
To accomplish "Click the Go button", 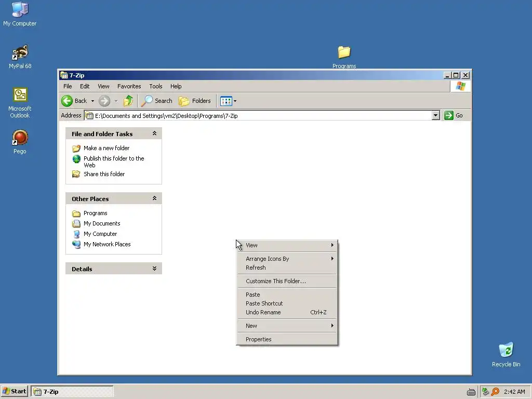I will click(454, 115).
